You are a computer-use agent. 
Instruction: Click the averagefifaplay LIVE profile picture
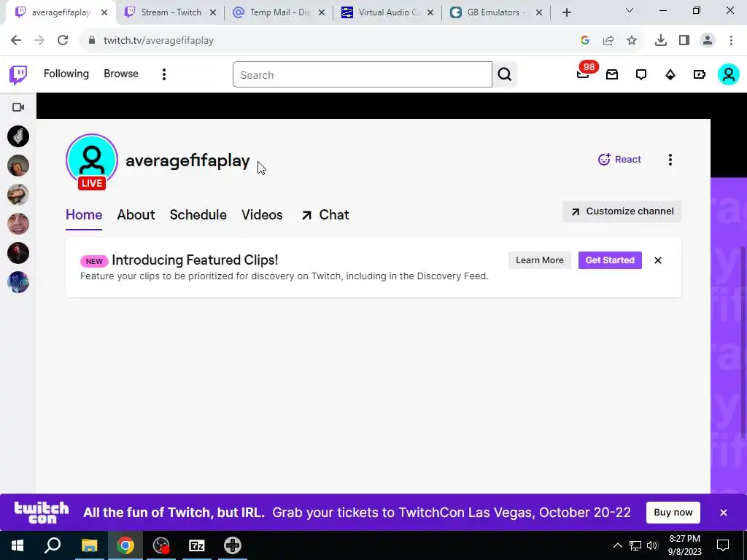coord(91,160)
